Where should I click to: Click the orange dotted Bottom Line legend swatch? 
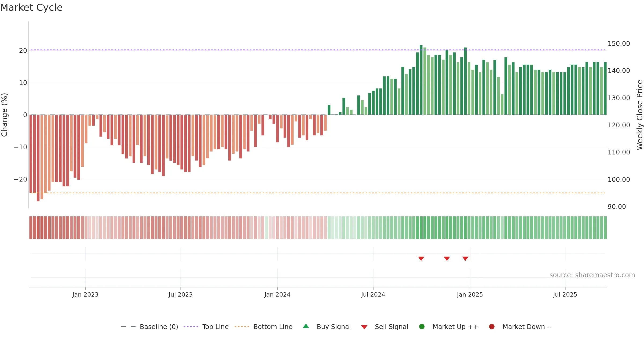coord(242,327)
